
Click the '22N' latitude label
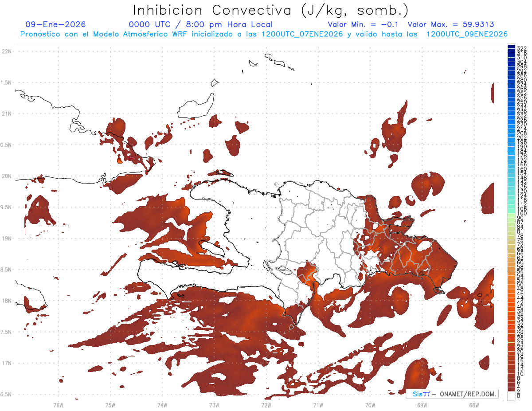(7, 51)
